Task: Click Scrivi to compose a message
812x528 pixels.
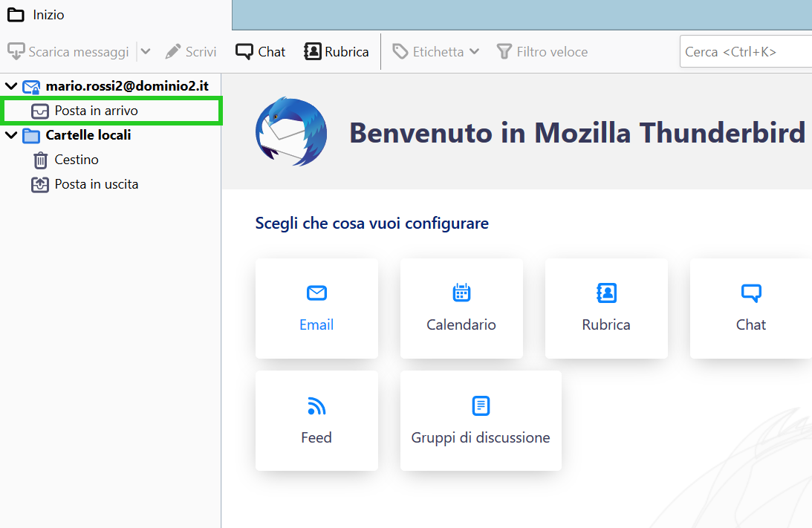Action: tap(191, 52)
